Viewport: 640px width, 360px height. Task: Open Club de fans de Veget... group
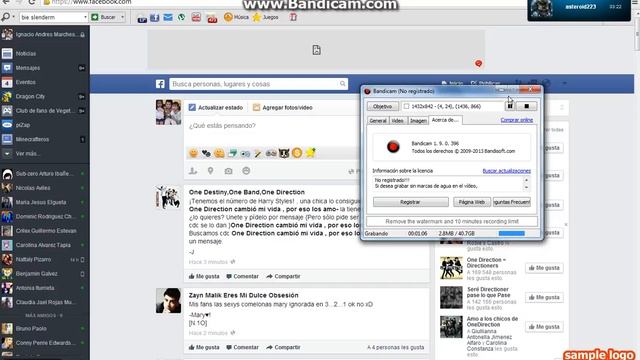pyautogui.click(x=45, y=111)
